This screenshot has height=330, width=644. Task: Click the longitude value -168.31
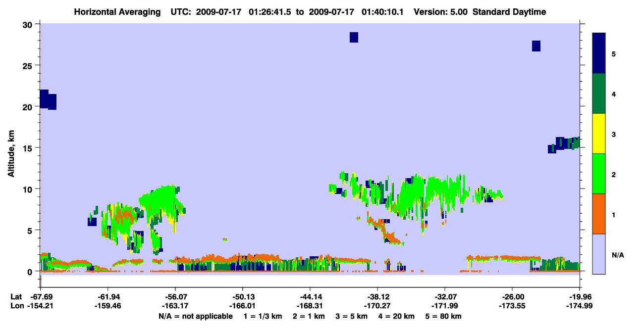(310, 306)
